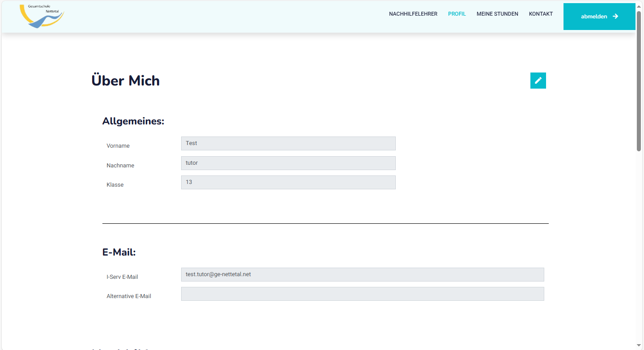Open the Kontakt page

point(541,14)
